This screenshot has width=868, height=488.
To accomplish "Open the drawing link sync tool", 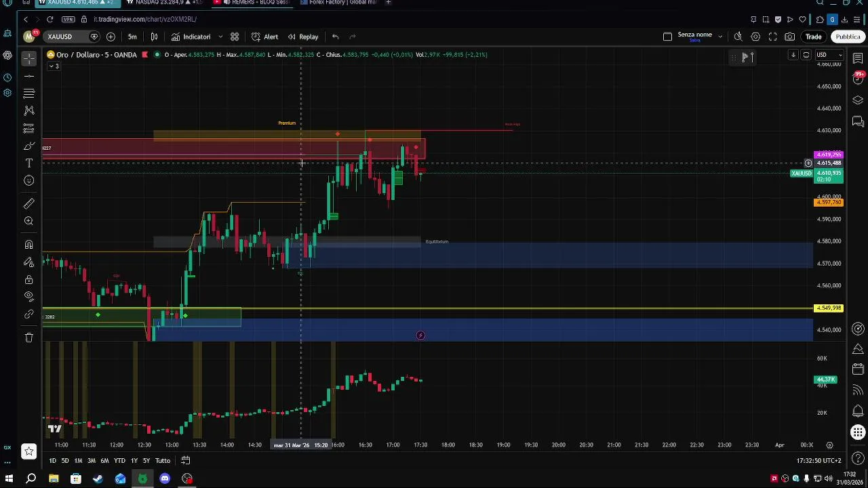I will pyautogui.click(x=28, y=314).
